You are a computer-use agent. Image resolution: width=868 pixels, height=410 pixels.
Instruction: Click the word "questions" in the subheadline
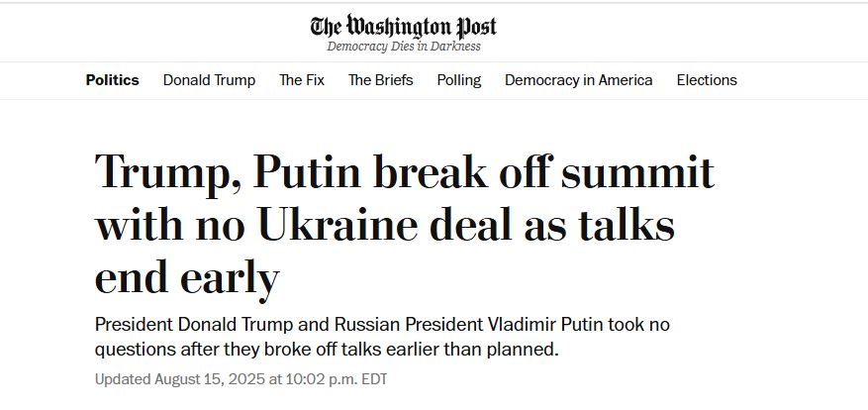click(136, 349)
